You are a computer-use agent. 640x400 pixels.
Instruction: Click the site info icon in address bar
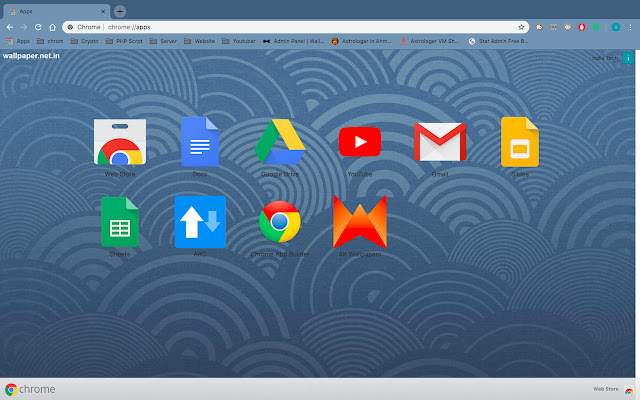point(70,27)
